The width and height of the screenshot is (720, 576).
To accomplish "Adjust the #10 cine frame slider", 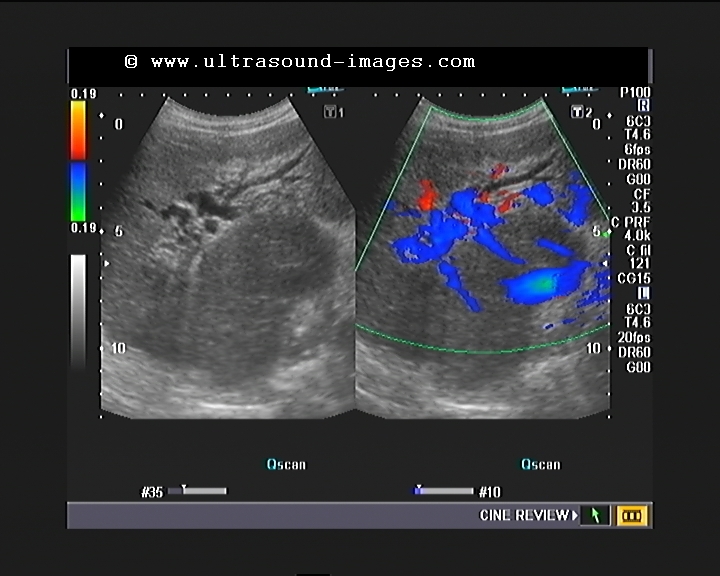I will (444, 491).
